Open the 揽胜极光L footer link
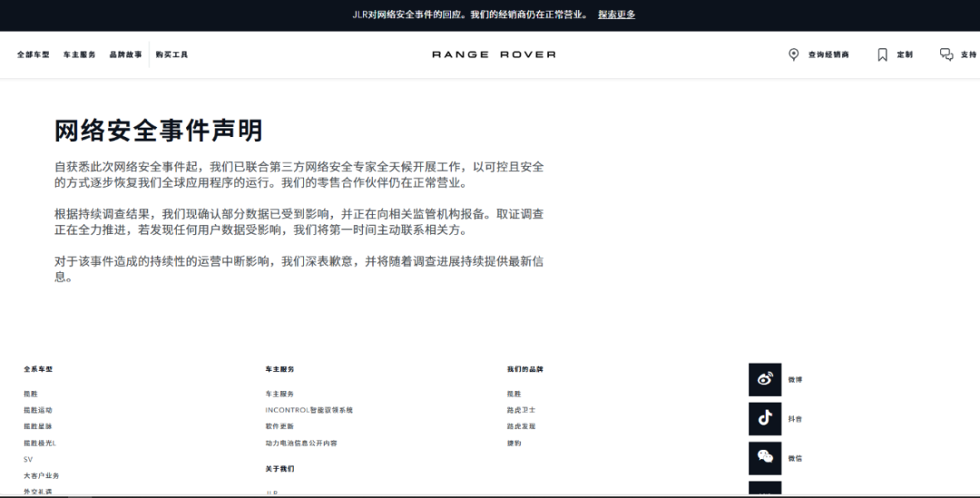 coord(40,443)
